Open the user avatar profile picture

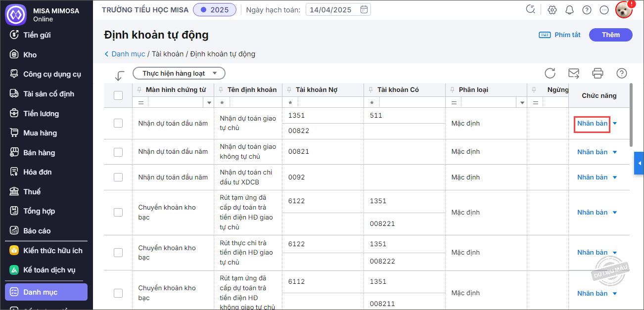point(624,10)
